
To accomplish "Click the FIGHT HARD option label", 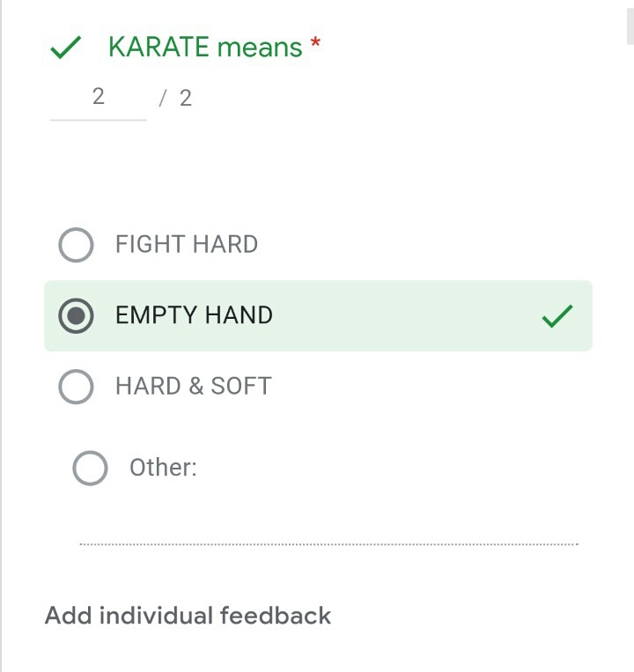I will click(187, 245).
